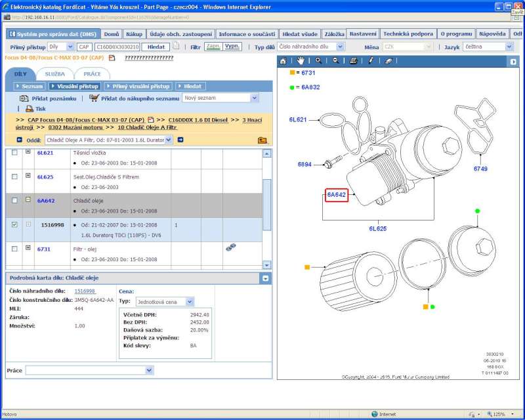Click the chain link icon in the 6731 row
Viewport: 525px width, 420px height.
coord(230,247)
